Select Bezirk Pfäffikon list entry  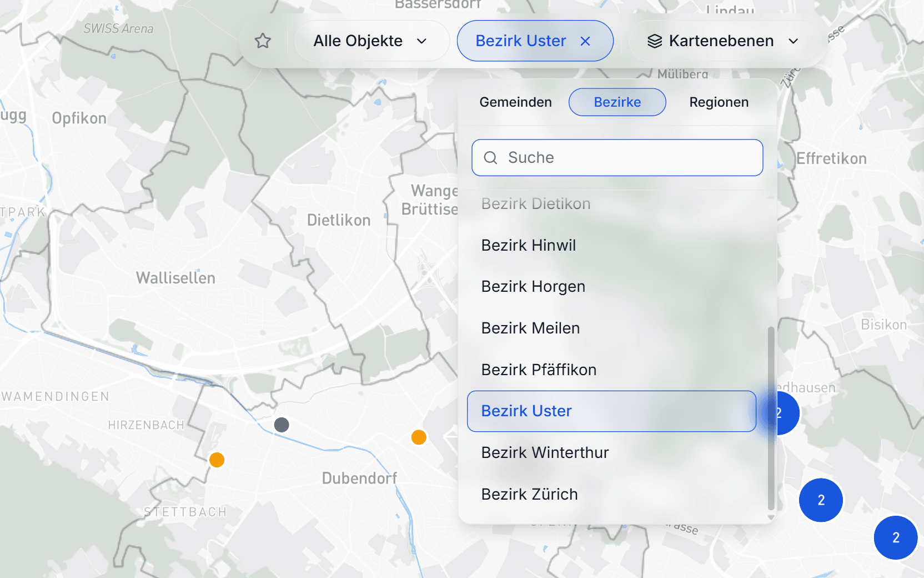click(x=612, y=370)
